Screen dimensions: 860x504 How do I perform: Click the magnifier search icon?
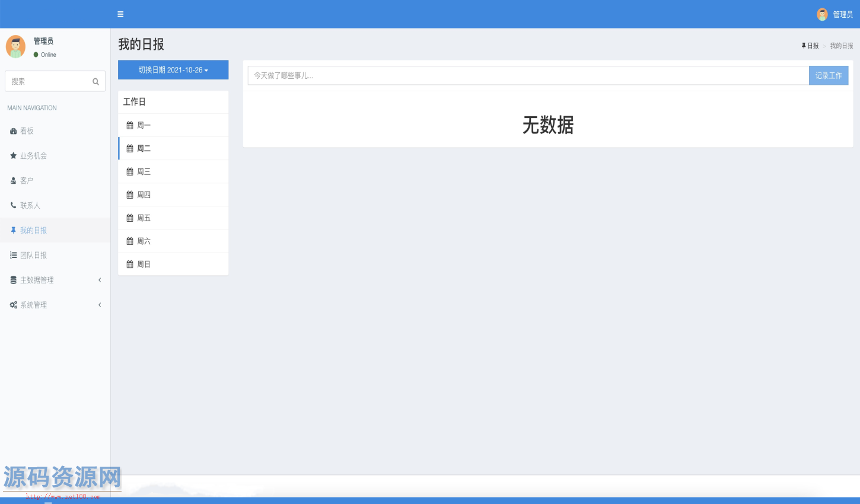pyautogui.click(x=95, y=81)
